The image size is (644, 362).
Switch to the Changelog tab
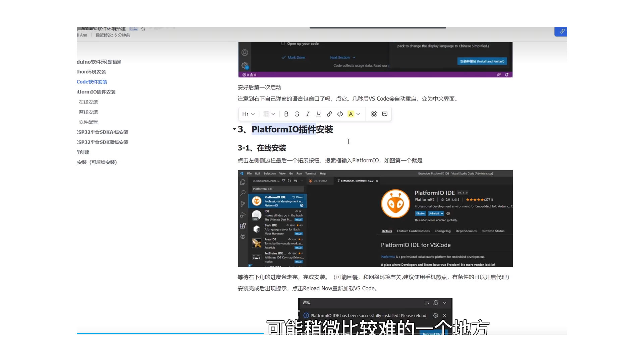442,231
